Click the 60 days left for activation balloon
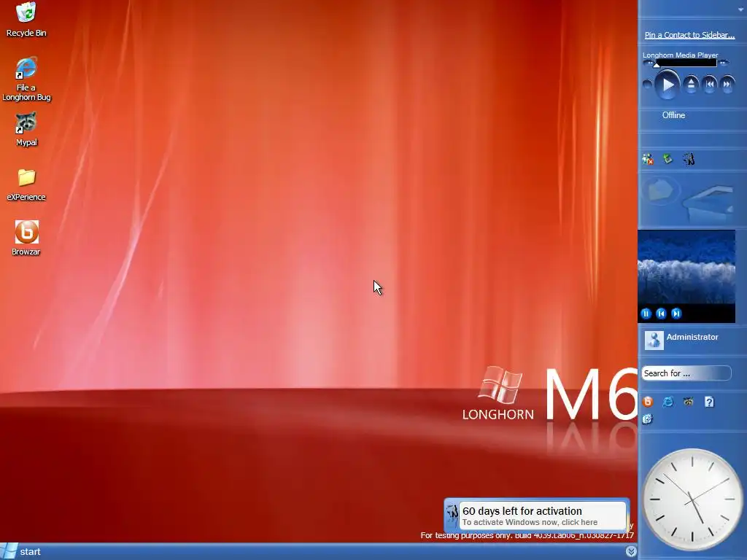The width and height of the screenshot is (747, 560). 537,516
